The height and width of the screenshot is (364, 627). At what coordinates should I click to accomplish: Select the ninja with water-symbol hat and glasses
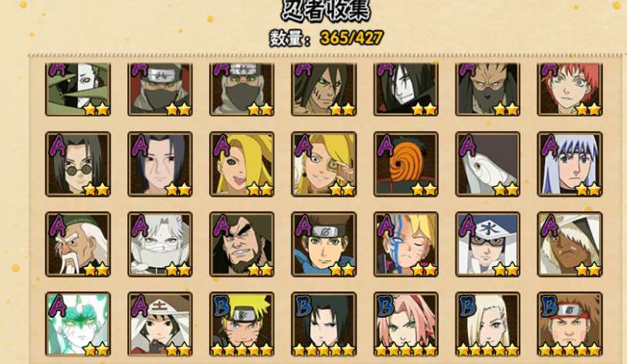coord(488,244)
